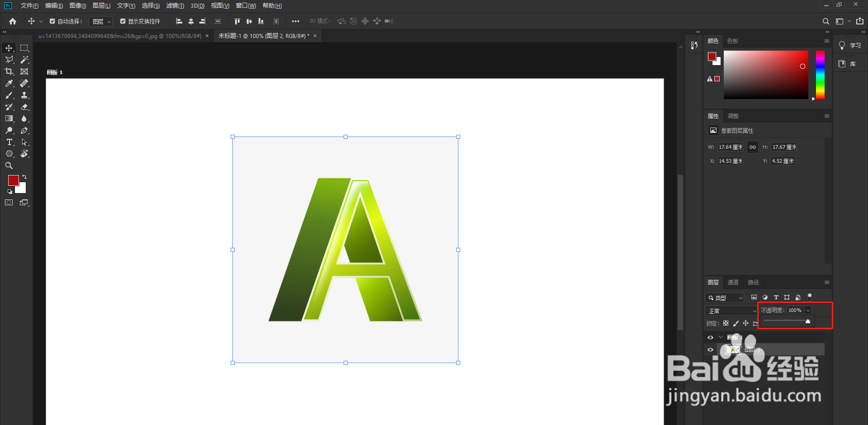Screen dimensions: 868x425
Task: Go to the Home screen
Action: (13, 21)
